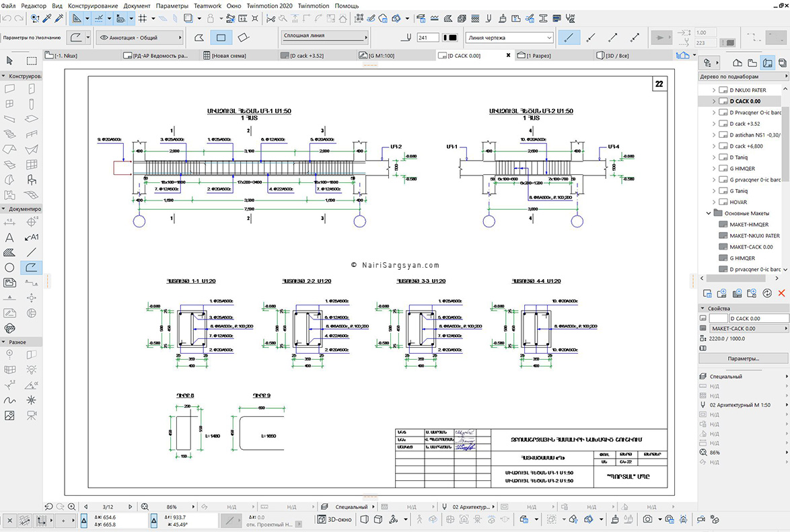The height and width of the screenshot is (532, 790).
Task: Select the Arrow selection tool
Action: pyautogui.click(x=9, y=61)
